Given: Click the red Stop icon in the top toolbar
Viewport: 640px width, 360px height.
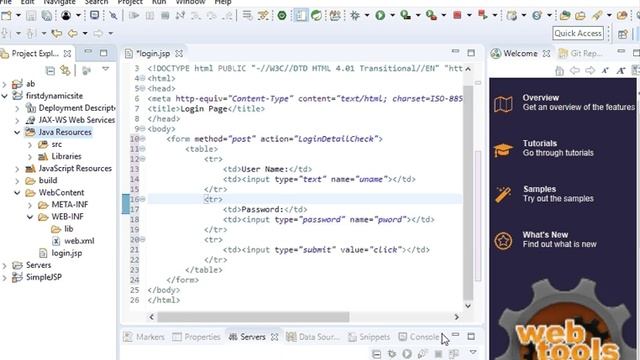Looking at the screenshot, I should [x=457, y=16].
